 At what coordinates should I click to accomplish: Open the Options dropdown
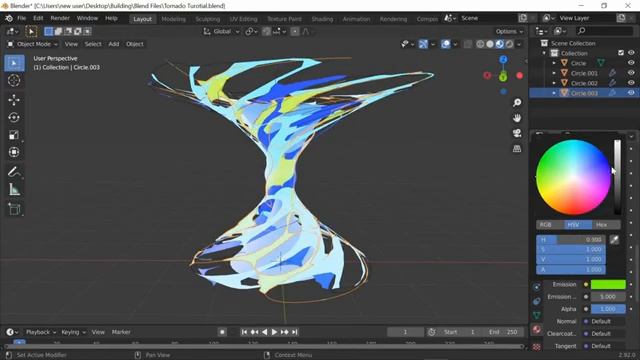point(509,31)
